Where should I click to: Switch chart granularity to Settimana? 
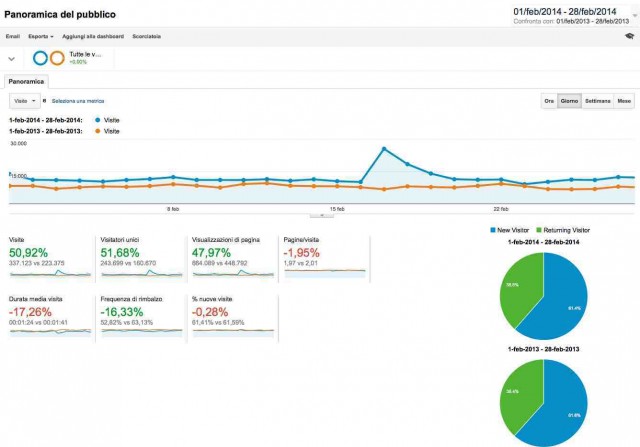click(x=597, y=101)
